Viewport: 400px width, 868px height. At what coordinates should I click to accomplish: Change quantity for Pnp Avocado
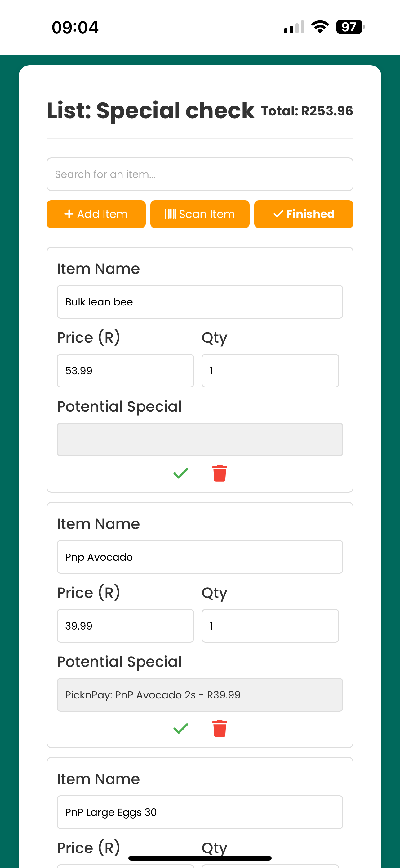(x=270, y=626)
